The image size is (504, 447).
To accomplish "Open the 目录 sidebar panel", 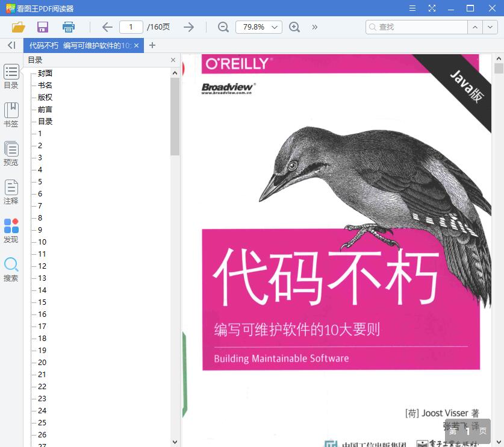I will (11, 77).
